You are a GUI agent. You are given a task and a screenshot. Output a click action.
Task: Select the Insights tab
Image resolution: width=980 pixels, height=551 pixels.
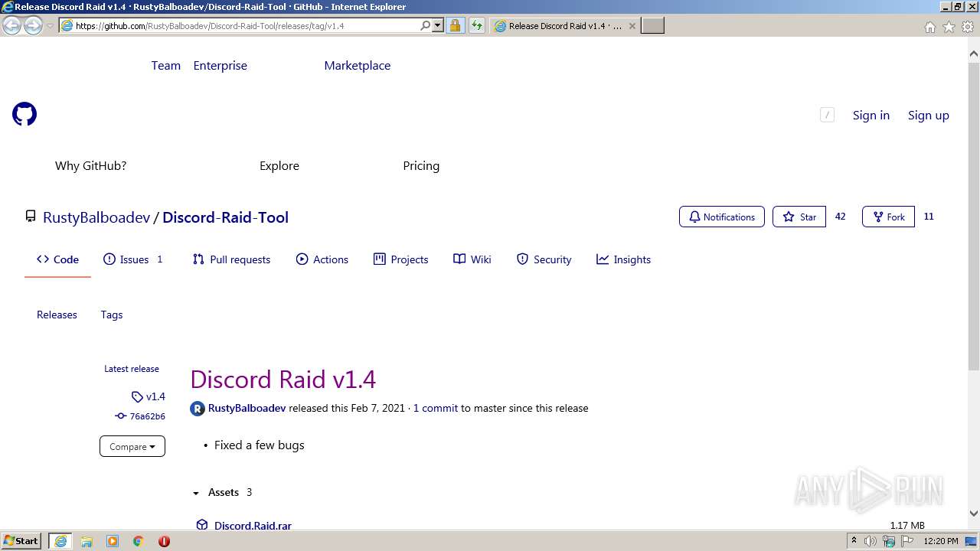tap(623, 259)
